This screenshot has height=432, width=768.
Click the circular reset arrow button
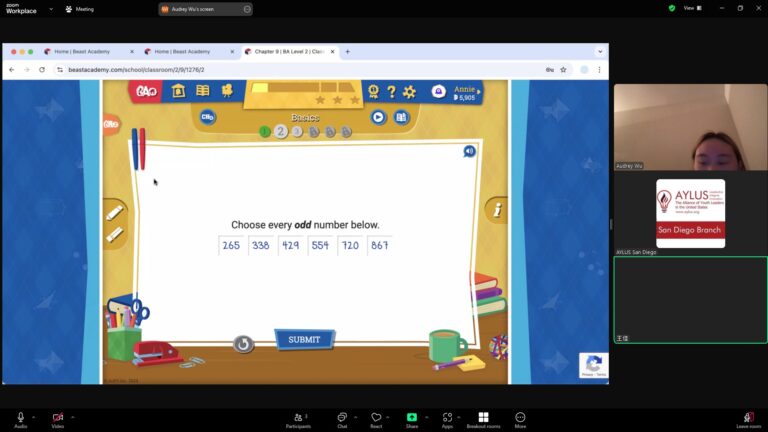click(243, 344)
